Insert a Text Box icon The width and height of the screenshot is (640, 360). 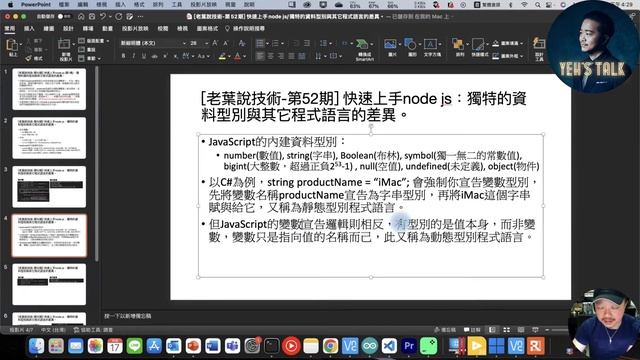(430, 44)
